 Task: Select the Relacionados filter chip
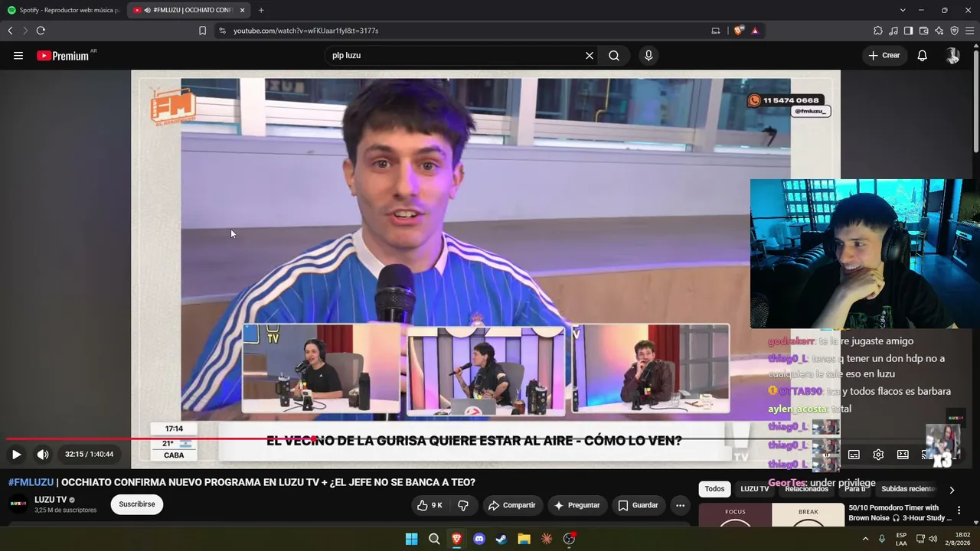pos(806,489)
